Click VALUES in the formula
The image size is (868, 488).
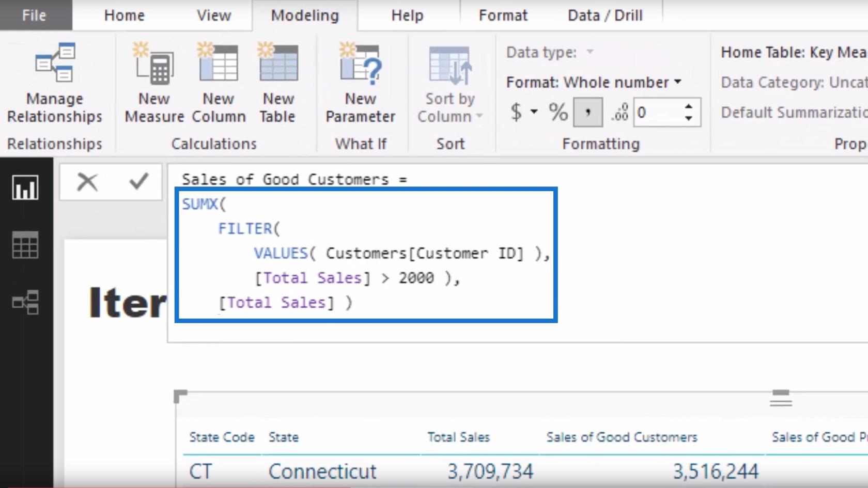coord(281,253)
